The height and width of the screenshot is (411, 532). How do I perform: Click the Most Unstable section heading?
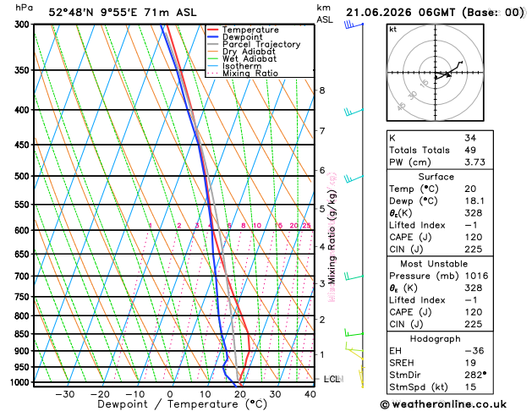[x=434, y=264]
